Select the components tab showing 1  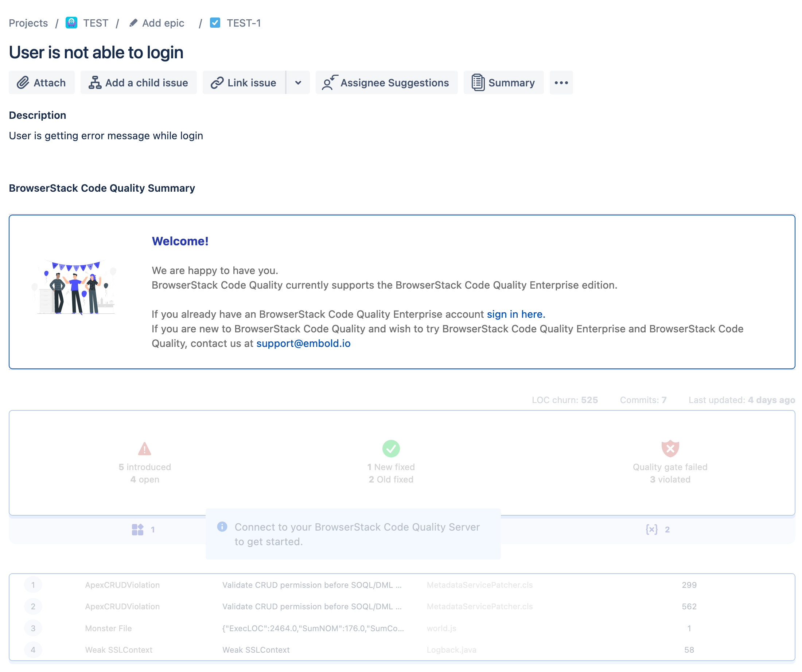pyautogui.click(x=143, y=529)
